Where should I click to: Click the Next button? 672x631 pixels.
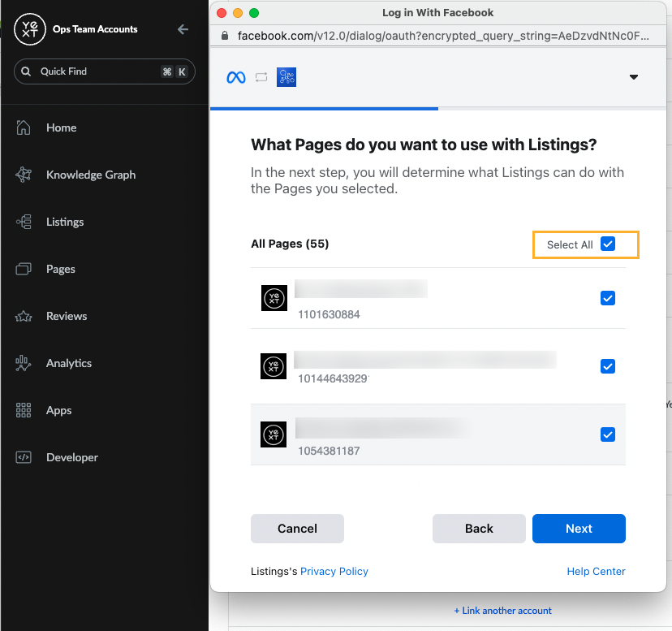coord(579,528)
